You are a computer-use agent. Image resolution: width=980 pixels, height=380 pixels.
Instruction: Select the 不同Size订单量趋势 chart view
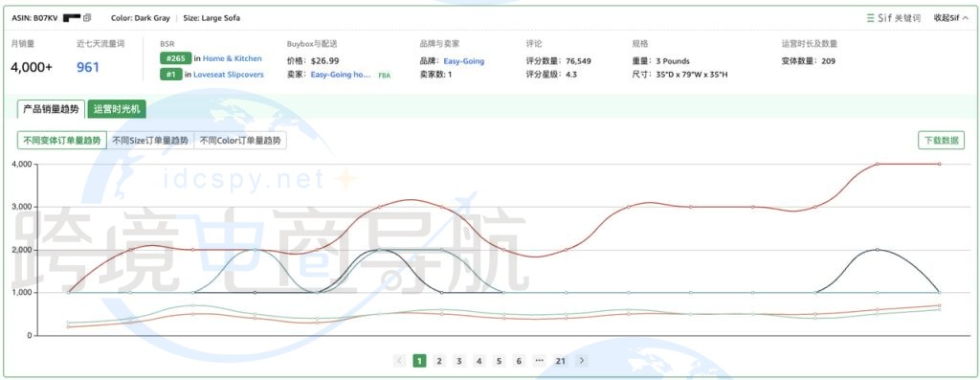pyautogui.click(x=150, y=141)
